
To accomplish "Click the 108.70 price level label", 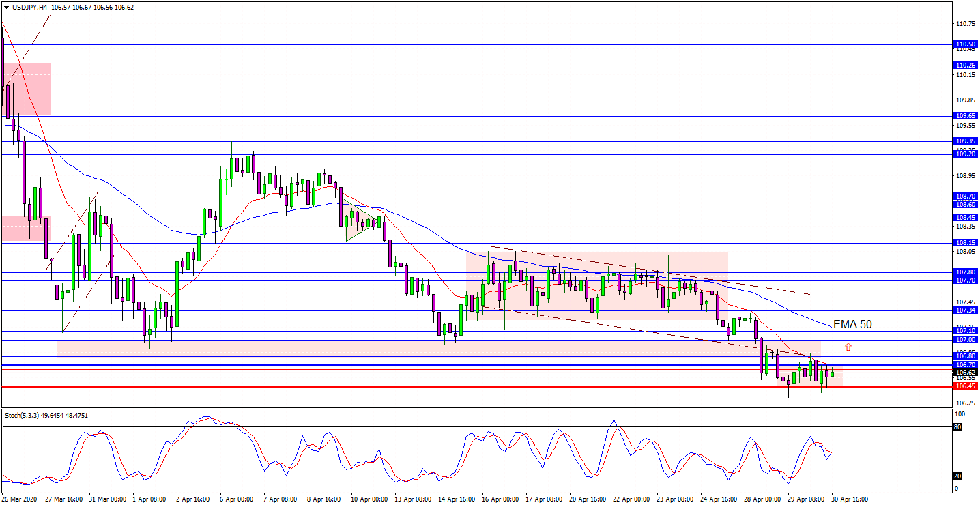I will coord(966,197).
